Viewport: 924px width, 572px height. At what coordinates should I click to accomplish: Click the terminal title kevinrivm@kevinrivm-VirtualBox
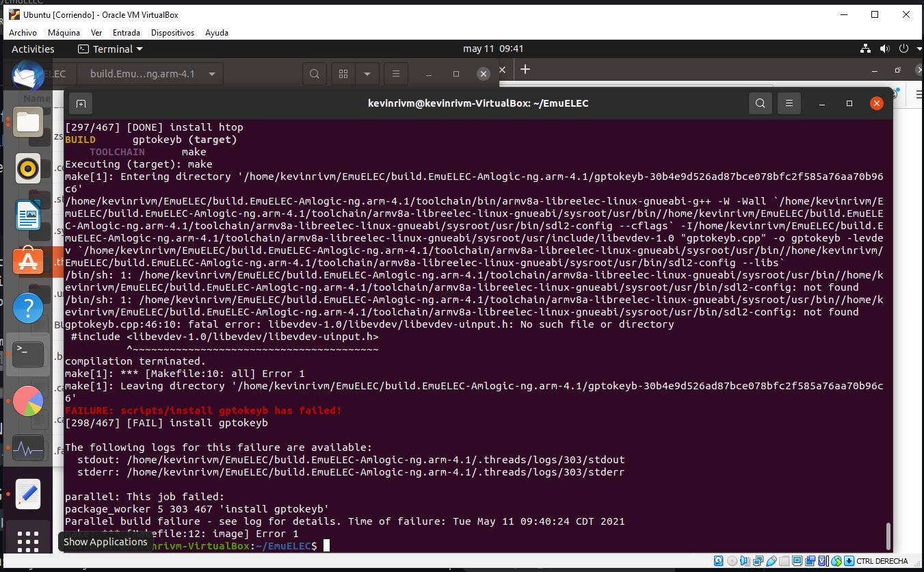point(478,103)
